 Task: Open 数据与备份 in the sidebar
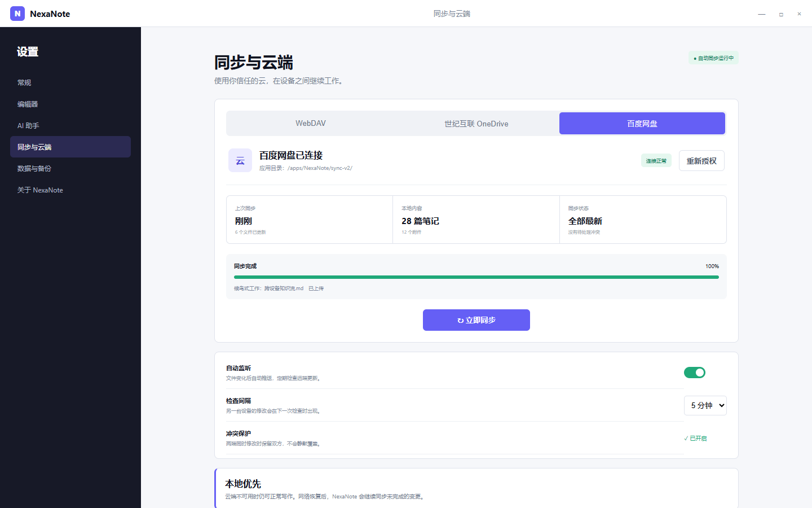click(70, 168)
